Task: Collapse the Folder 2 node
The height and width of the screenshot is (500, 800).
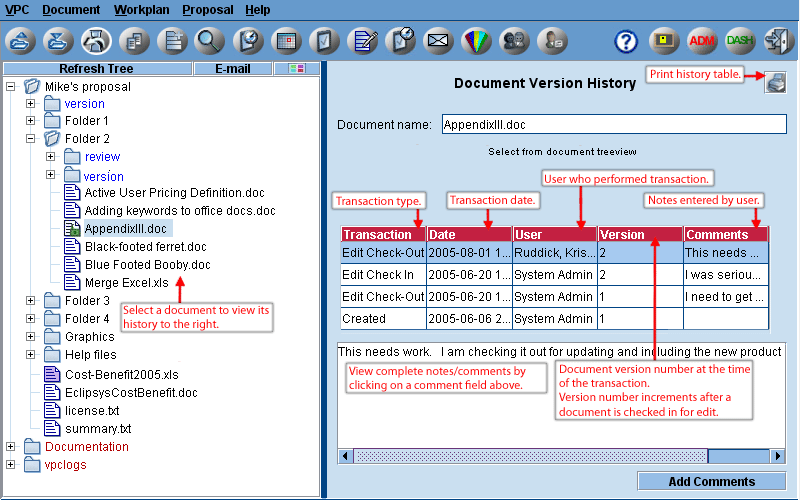Action: point(31,138)
